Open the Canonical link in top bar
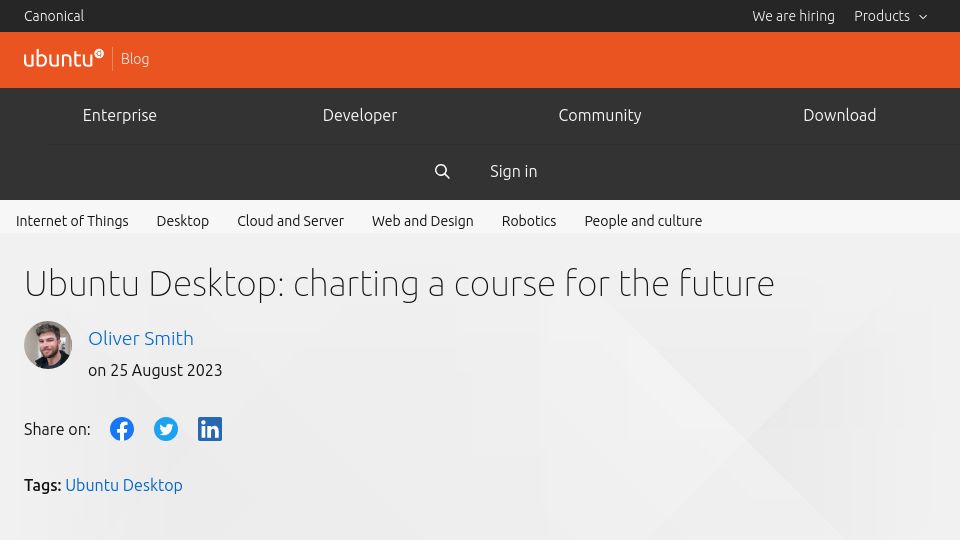Image resolution: width=960 pixels, height=540 pixels. pyautogui.click(x=54, y=16)
